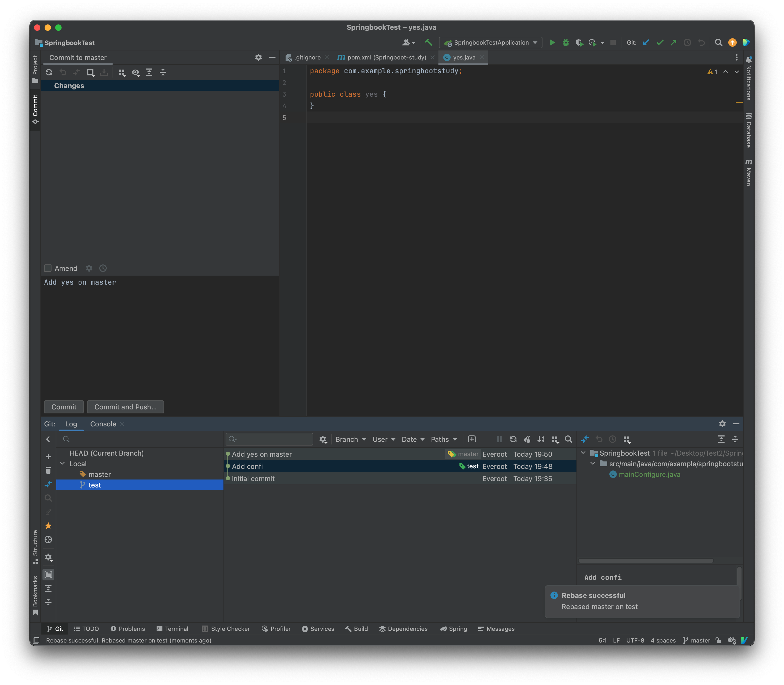The image size is (784, 685).
Task: Expand all items in the Changes toolbar
Action: pos(149,72)
